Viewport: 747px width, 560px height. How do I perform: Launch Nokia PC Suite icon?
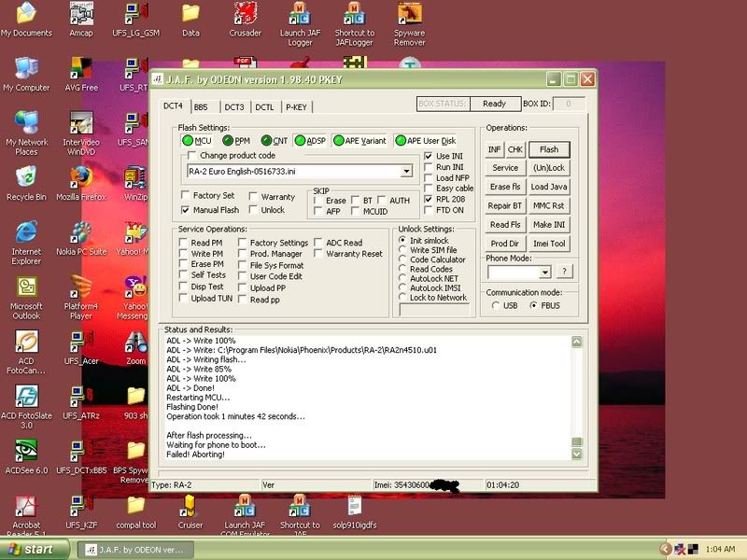click(81, 238)
